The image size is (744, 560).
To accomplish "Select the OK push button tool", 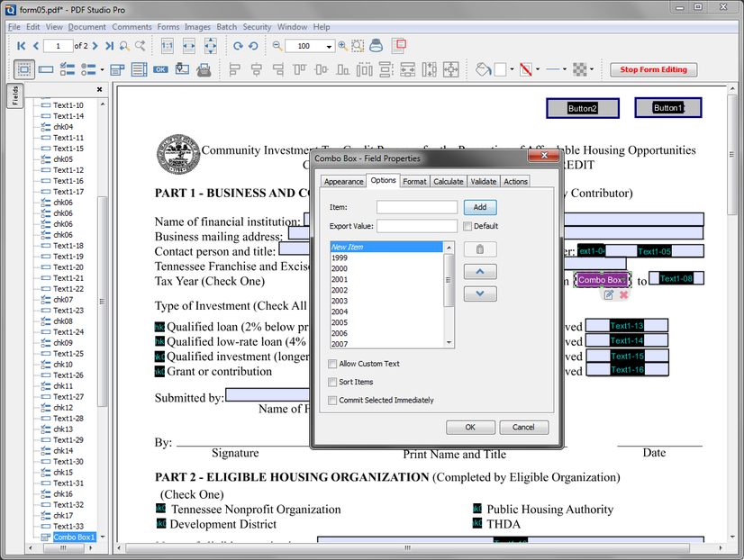I will click(x=160, y=69).
